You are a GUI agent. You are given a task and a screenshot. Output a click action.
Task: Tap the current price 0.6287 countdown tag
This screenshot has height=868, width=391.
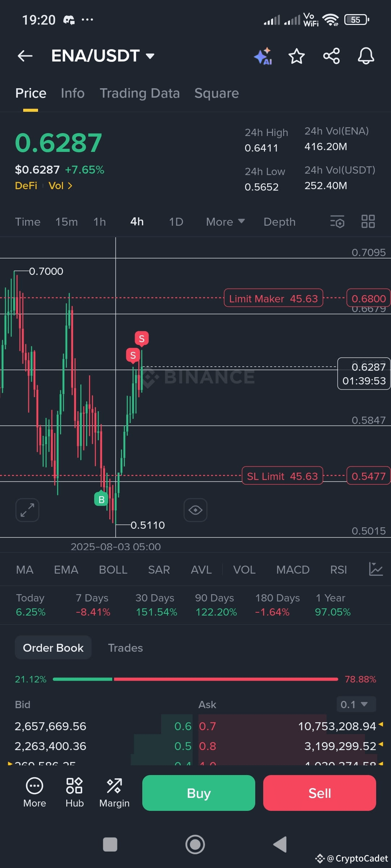pyautogui.click(x=364, y=374)
